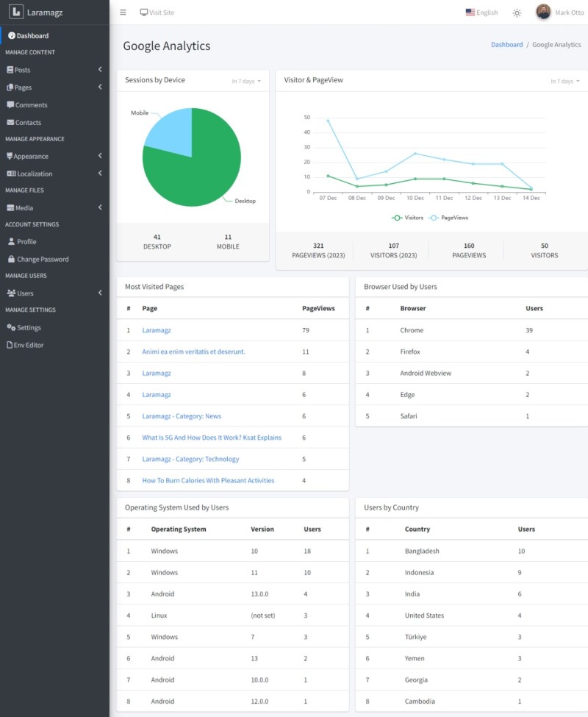Open Visitor & PageView 'In 7 days' dropdown
Viewport: 588px width, 717px height.
point(565,82)
